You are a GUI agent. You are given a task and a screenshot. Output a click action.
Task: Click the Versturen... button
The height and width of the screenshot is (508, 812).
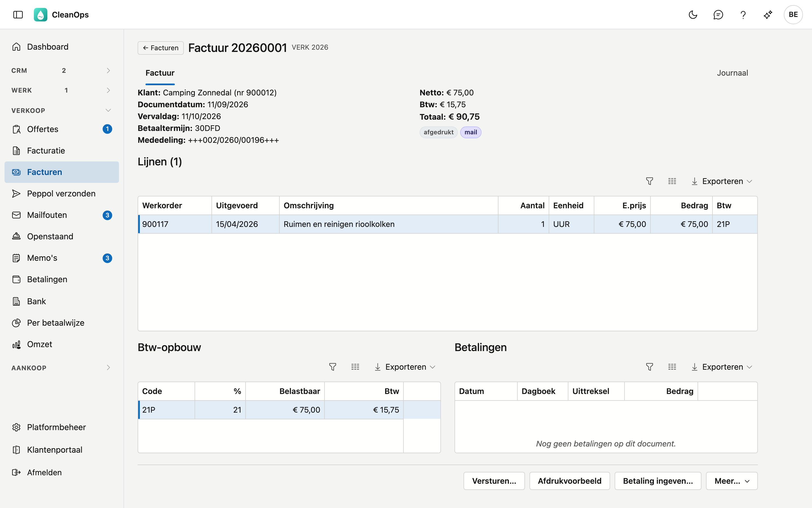click(x=494, y=481)
